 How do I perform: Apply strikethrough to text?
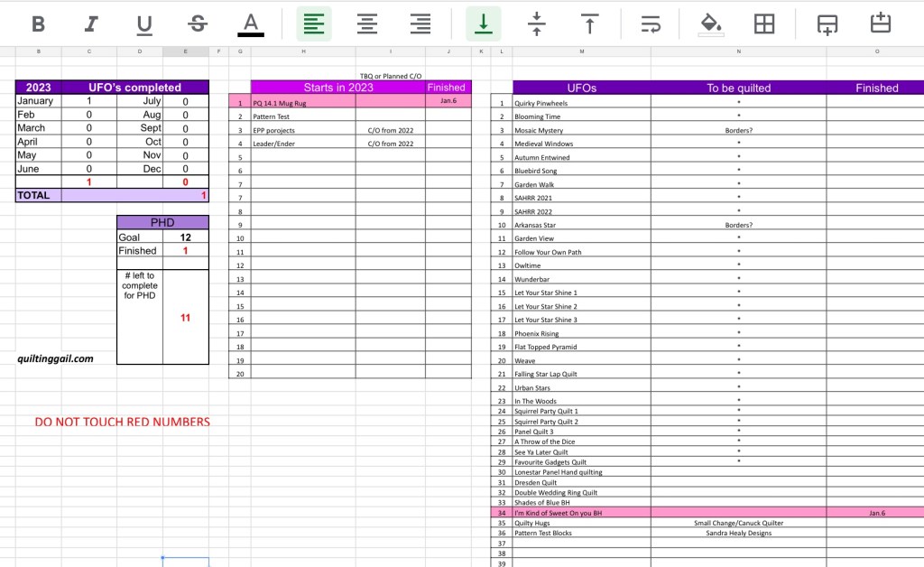click(x=198, y=24)
